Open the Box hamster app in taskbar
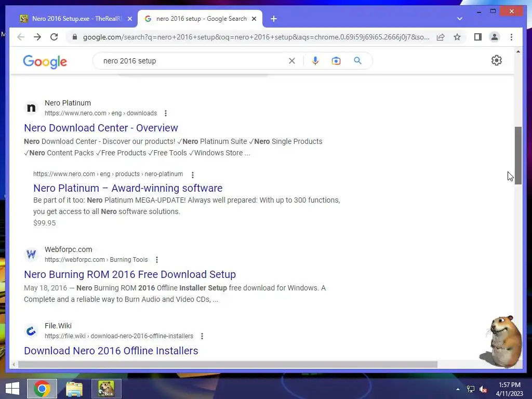The image size is (532, 399). pos(106,389)
